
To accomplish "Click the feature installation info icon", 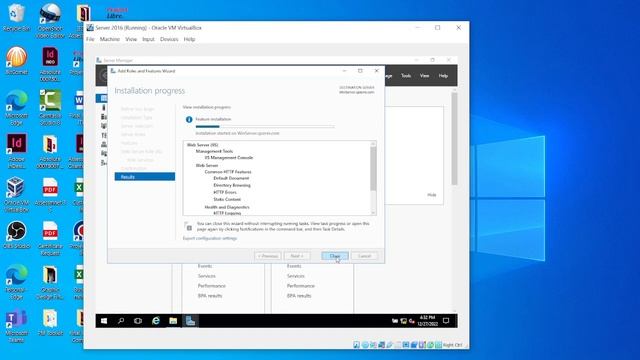I will 189,120.
